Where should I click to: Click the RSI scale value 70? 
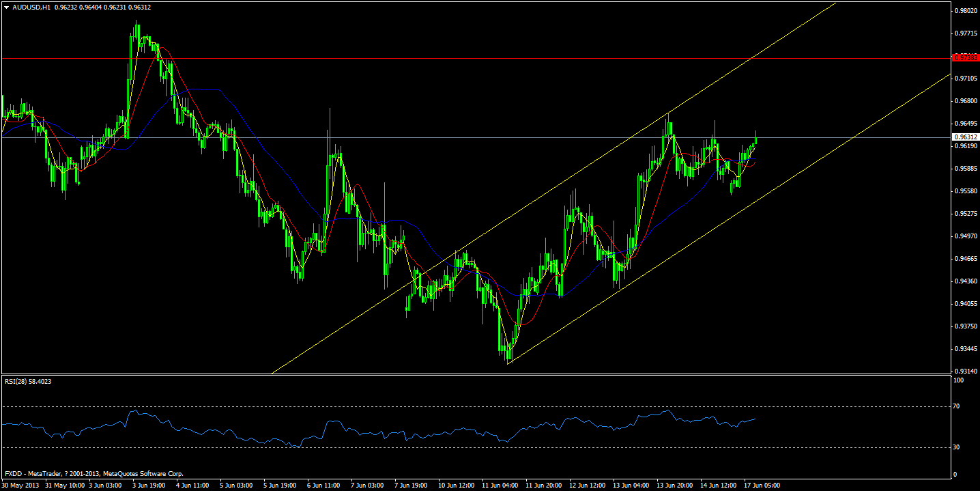[x=957, y=406]
